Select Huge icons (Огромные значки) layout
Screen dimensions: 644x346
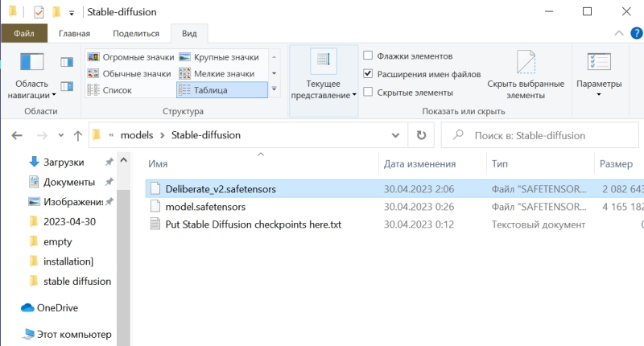[x=129, y=57]
